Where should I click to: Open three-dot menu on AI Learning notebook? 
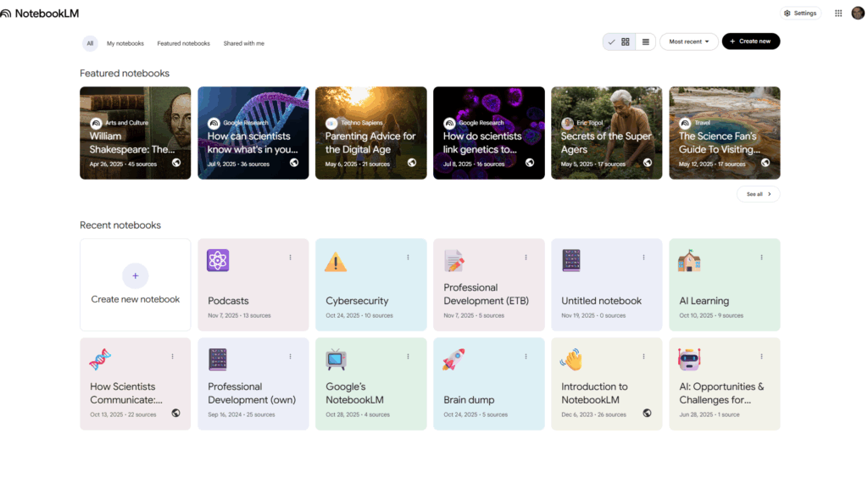[x=761, y=258]
